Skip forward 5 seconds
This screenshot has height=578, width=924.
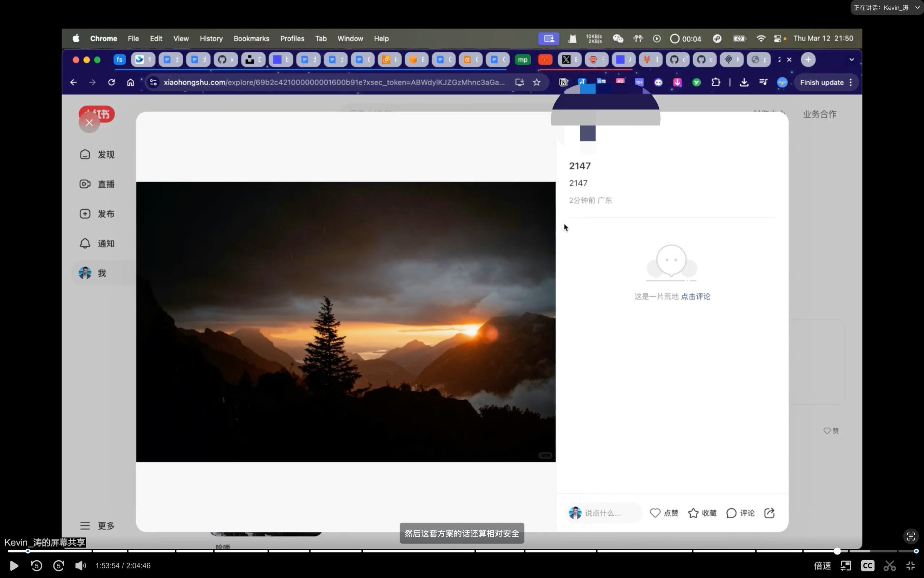pyautogui.click(x=59, y=566)
